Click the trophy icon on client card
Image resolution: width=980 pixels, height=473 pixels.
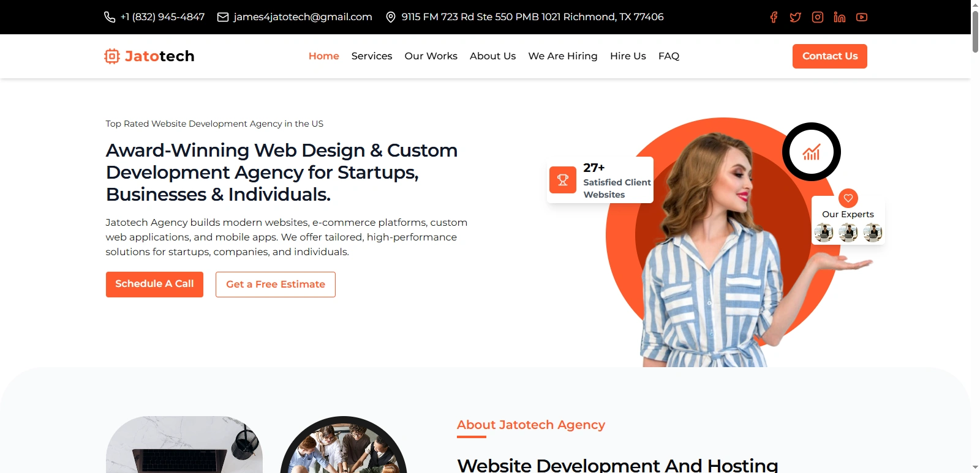click(563, 180)
